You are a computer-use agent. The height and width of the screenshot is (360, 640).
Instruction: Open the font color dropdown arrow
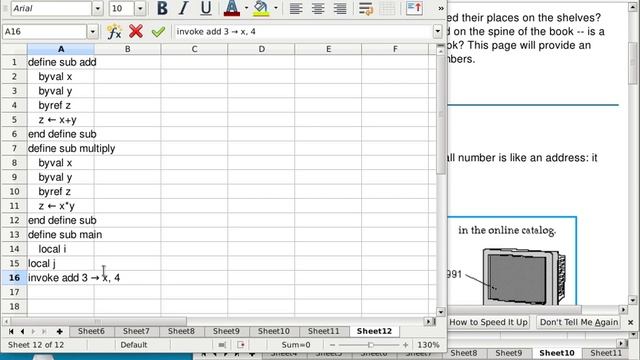[246, 8]
